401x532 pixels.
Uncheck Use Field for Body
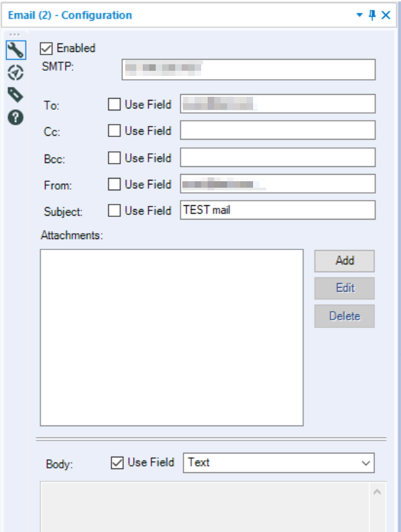tap(117, 462)
